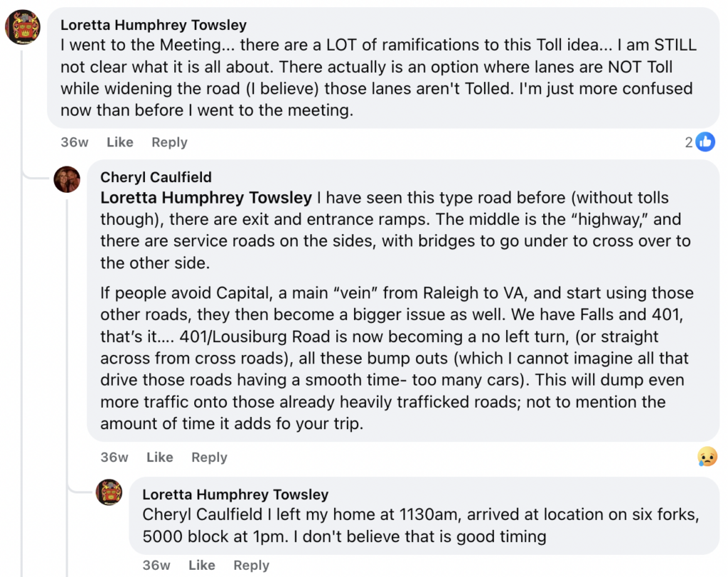
Task: Click the blue thumbs-up reaction icon
Action: pyautogui.click(x=705, y=142)
